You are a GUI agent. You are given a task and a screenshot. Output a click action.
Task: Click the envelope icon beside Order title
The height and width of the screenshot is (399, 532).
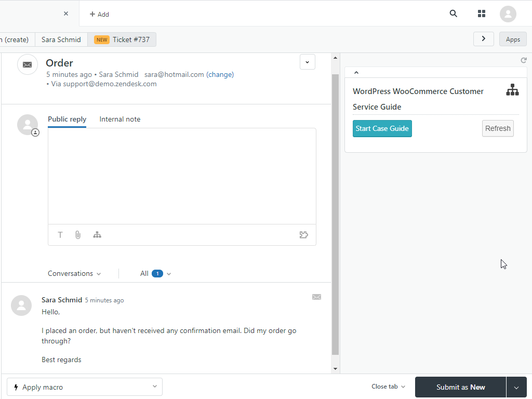coord(28,64)
